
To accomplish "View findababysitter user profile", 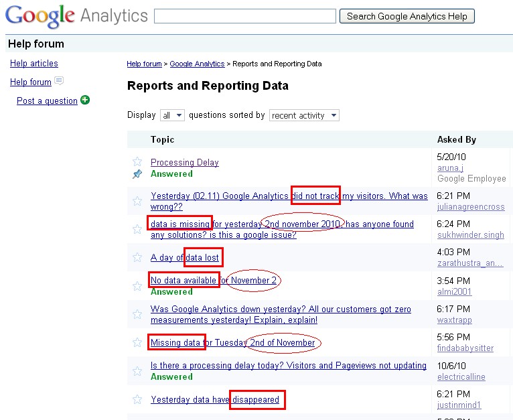I will pos(465,348).
